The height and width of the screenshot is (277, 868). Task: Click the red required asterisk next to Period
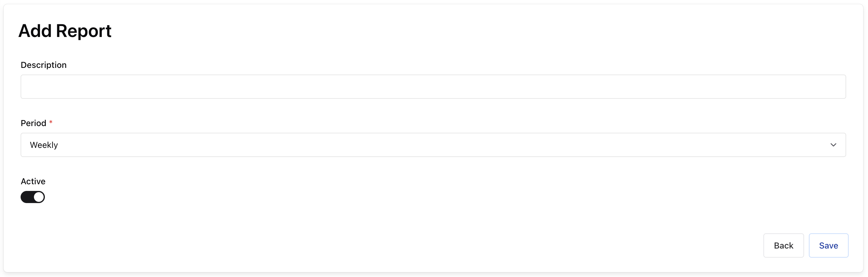tap(51, 122)
